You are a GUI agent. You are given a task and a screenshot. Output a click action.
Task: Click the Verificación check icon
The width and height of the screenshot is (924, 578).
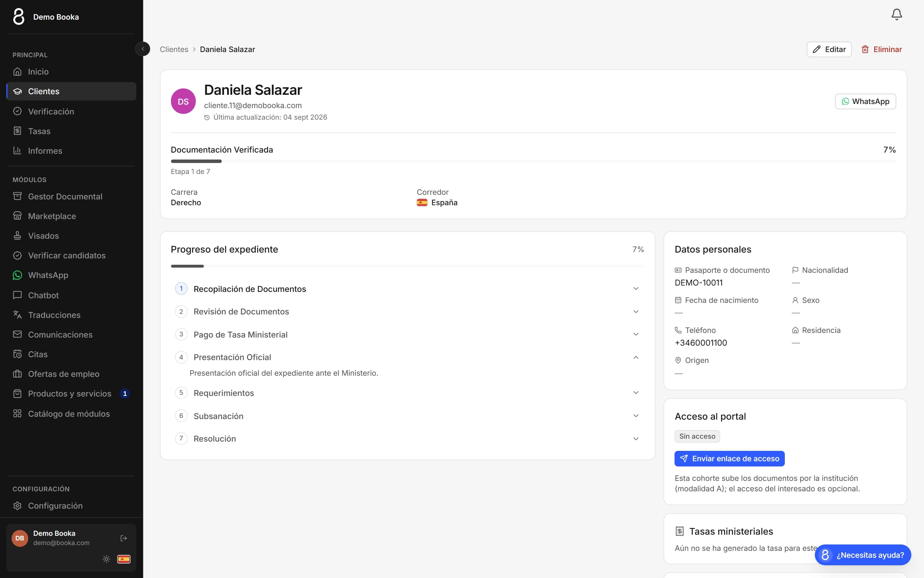tap(17, 111)
